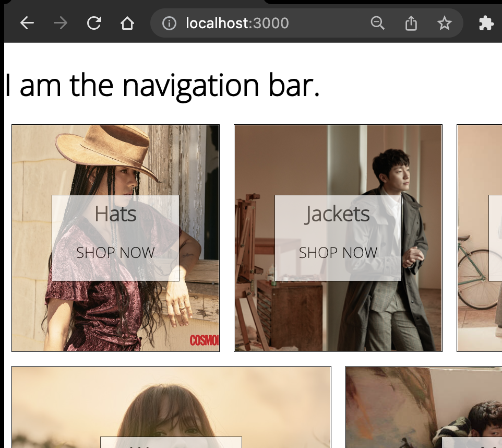Click the browser back arrow
Image resolution: width=502 pixels, height=448 pixels.
tap(27, 23)
